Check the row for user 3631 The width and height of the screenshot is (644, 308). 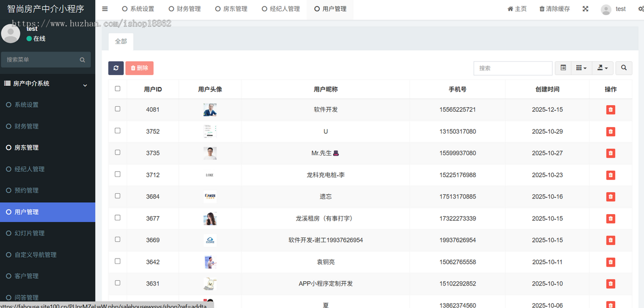click(118, 283)
